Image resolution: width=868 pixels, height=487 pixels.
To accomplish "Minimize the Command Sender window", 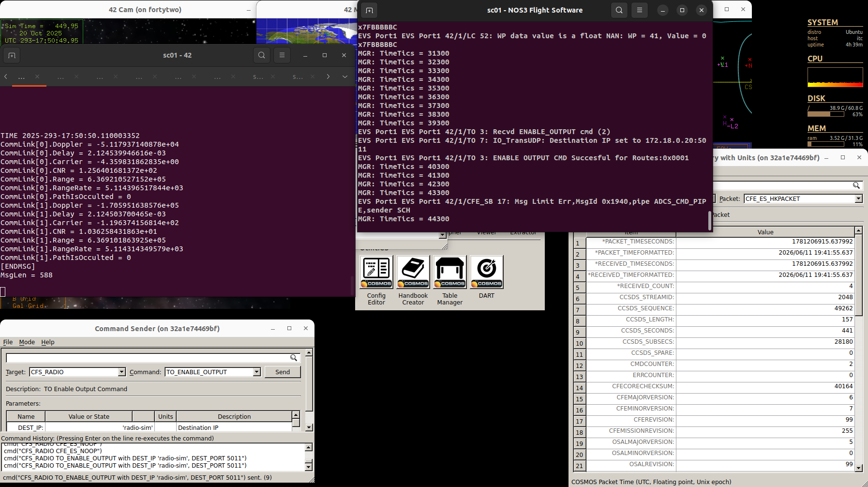I will (x=273, y=328).
